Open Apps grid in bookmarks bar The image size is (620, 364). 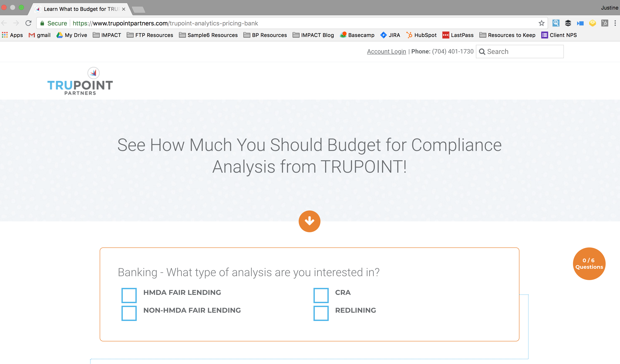(x=12, y=35)
